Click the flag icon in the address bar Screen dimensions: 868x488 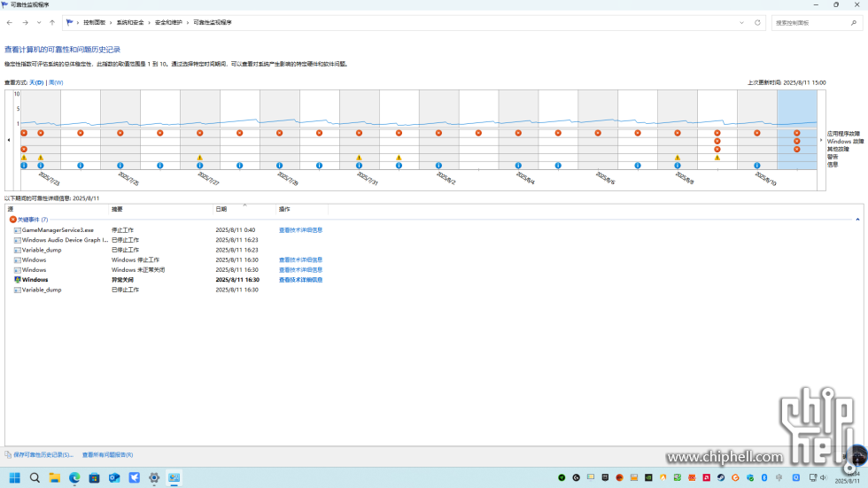(x=69, y=23)
